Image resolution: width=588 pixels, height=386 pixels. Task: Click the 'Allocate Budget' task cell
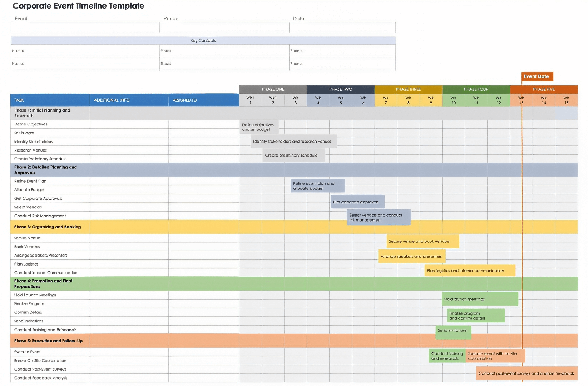pyautogui.click(x=50, y=190)
